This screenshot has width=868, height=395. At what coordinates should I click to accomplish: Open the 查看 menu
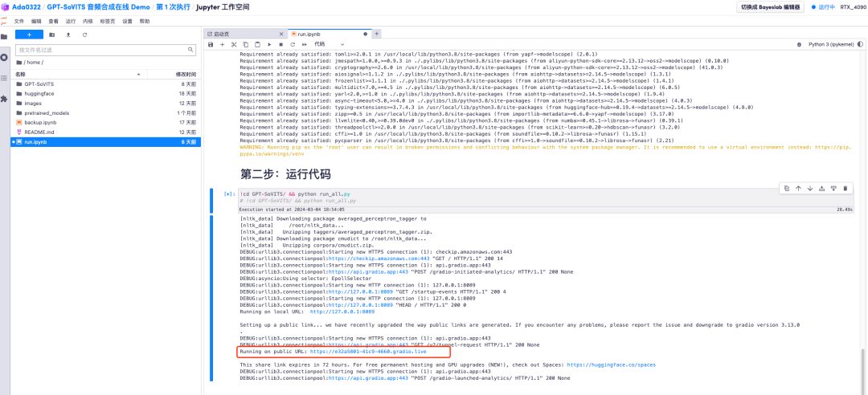(53, 21)
